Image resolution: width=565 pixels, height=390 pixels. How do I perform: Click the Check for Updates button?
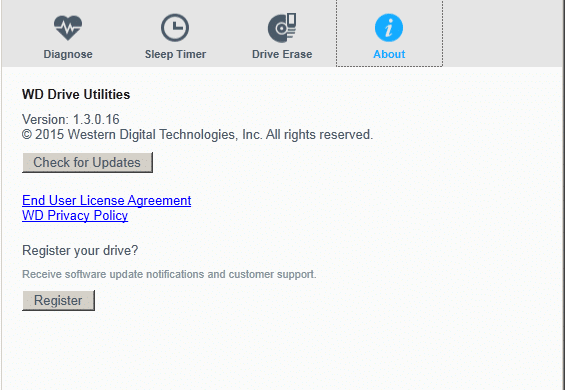[x=87, y=162]
